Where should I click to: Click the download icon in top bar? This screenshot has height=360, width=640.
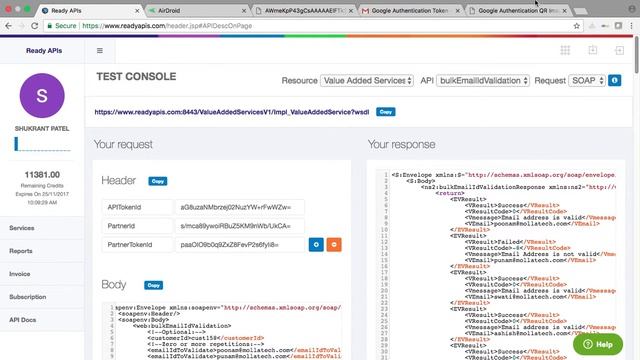point(593,50)
